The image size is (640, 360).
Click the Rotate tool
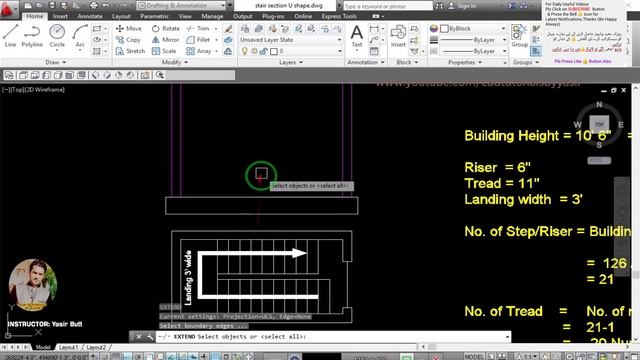point(165,29)
